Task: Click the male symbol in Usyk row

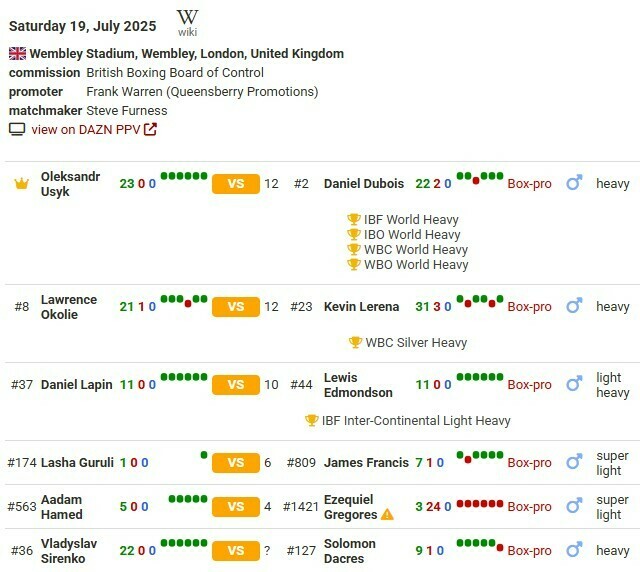Action: (574, 184)
